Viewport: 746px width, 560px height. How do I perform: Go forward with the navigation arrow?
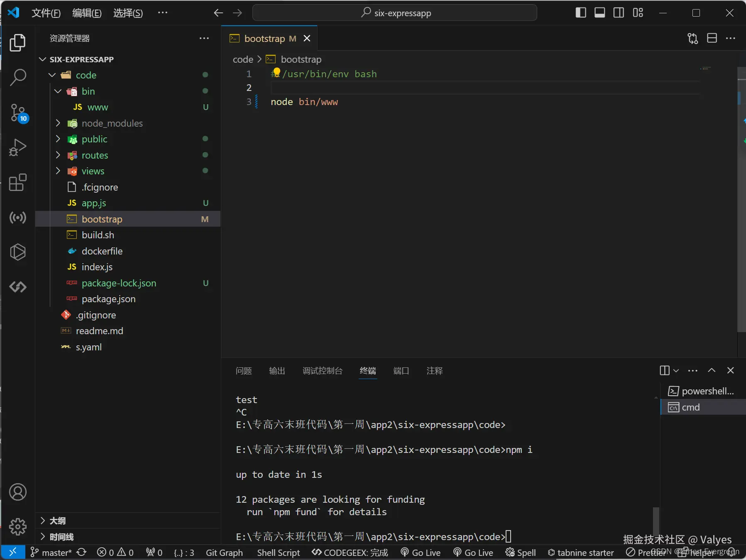237,13
